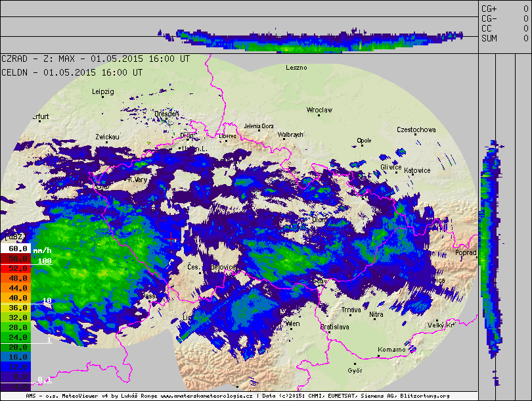The image size is (532, 401).
Task: Click the green 28.0 dBZ legend swatch
Action: [16, 327]
